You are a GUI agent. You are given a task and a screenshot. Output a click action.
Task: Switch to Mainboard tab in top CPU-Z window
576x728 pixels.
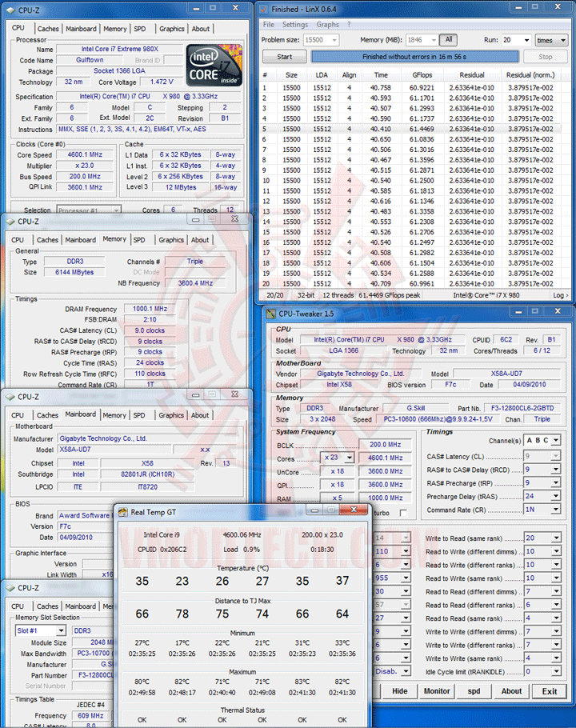81,29
